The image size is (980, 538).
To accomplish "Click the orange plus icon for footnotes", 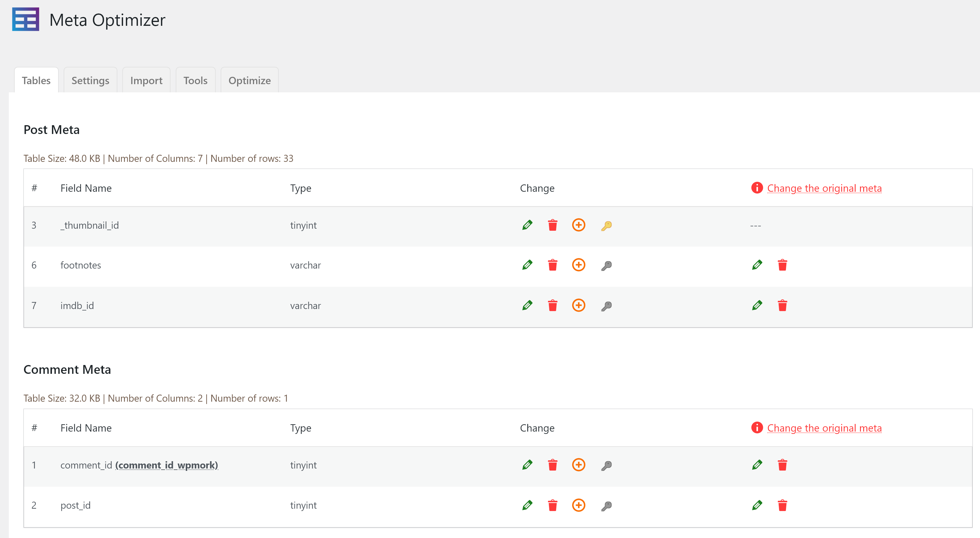I will tap(578, 265).
